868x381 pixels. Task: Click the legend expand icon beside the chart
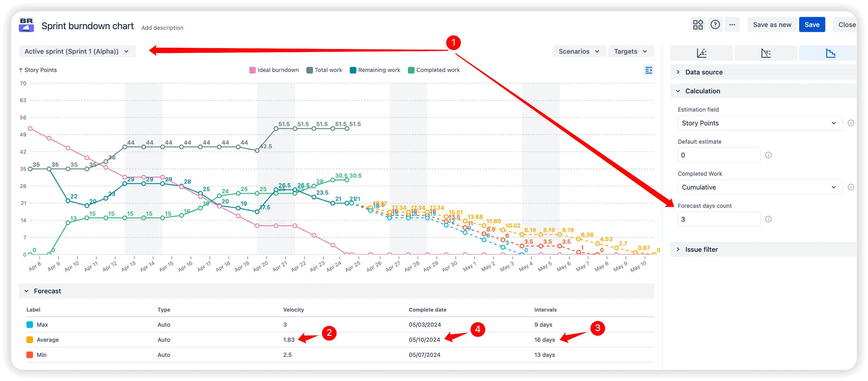649,70
